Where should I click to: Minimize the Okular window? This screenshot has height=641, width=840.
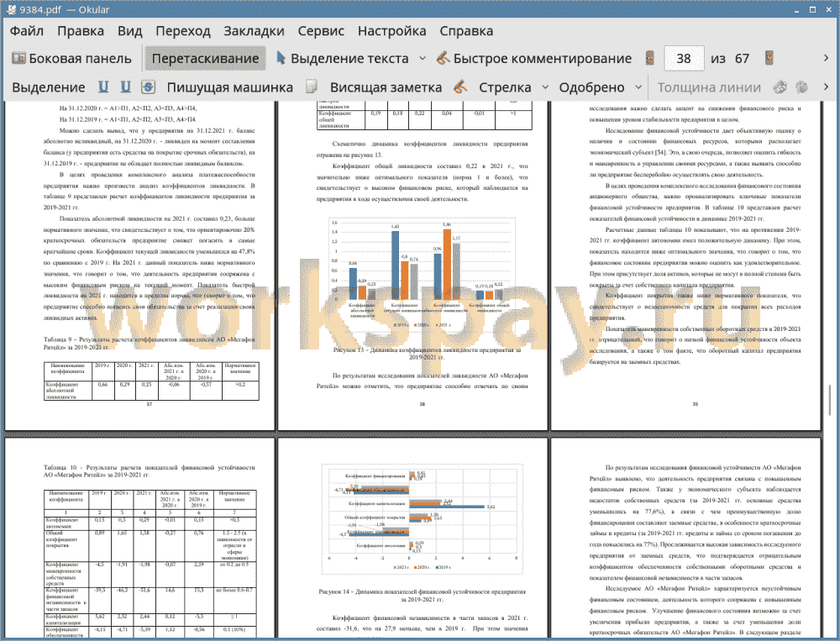point(798,9)
